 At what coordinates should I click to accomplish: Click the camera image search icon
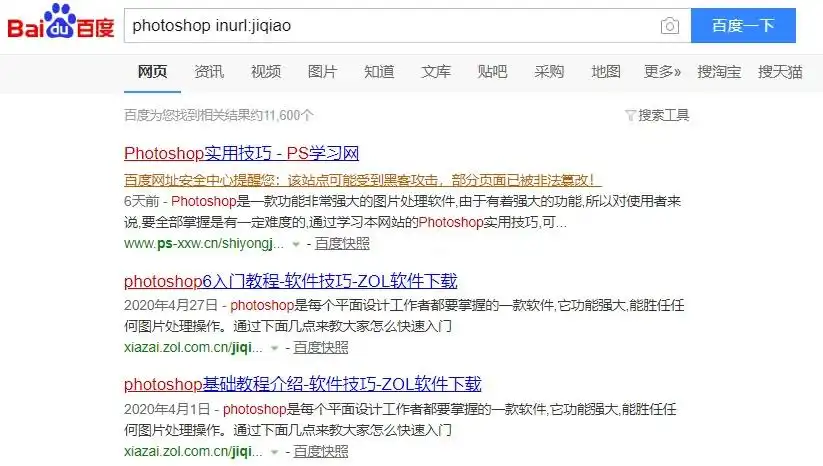pyautogui.click(x=670, y=26)
